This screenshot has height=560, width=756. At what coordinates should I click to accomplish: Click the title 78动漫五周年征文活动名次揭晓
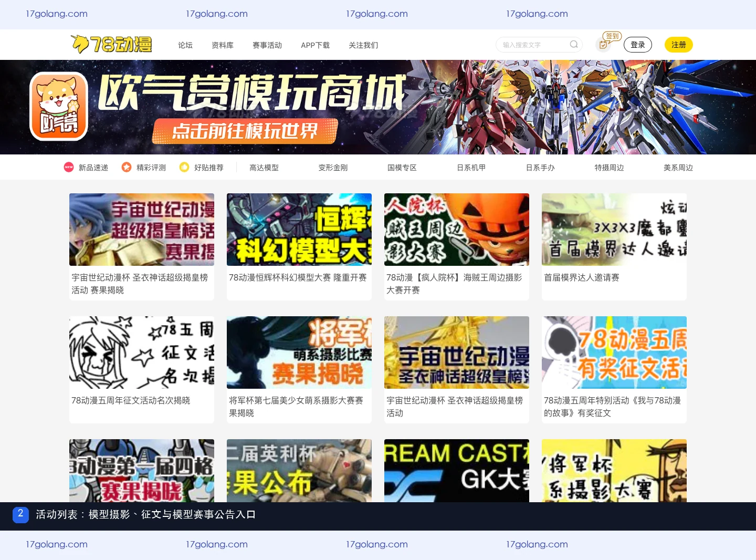(x=131, y=400)
